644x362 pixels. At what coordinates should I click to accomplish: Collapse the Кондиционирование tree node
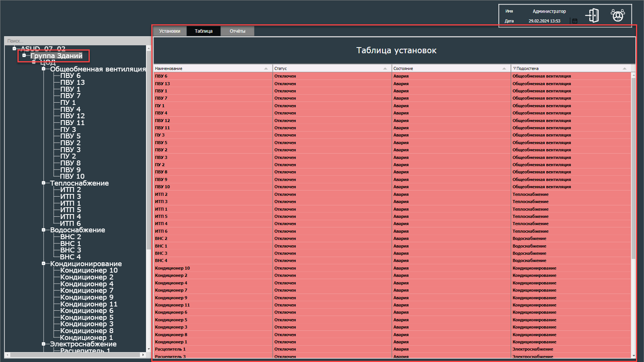pos(43,264)
